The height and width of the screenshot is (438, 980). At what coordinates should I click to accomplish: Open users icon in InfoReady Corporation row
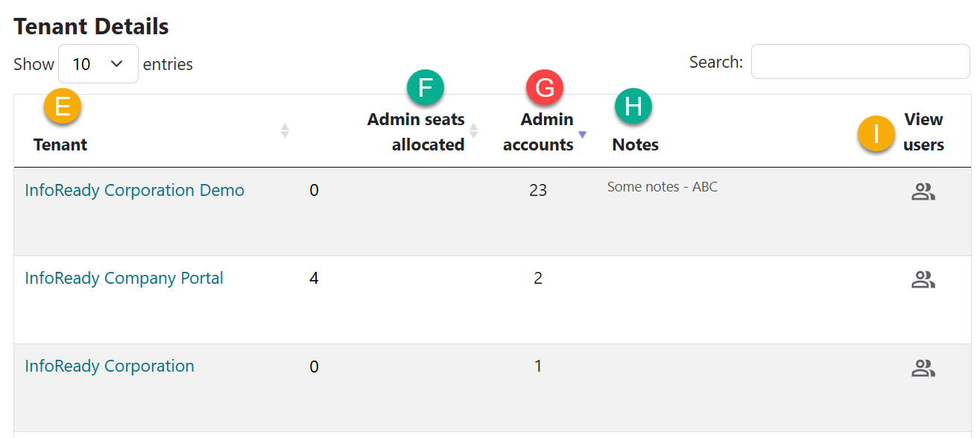click(923, 368)
